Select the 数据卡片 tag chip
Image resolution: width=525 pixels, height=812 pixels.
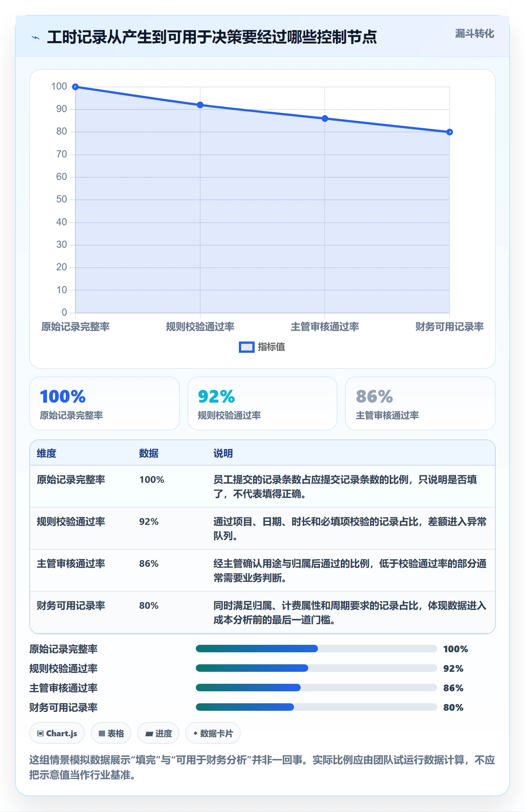click(x=213, y=733)
